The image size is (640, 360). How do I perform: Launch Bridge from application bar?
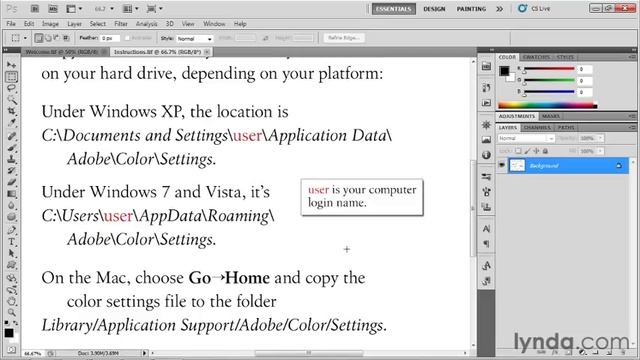[35, 9]
